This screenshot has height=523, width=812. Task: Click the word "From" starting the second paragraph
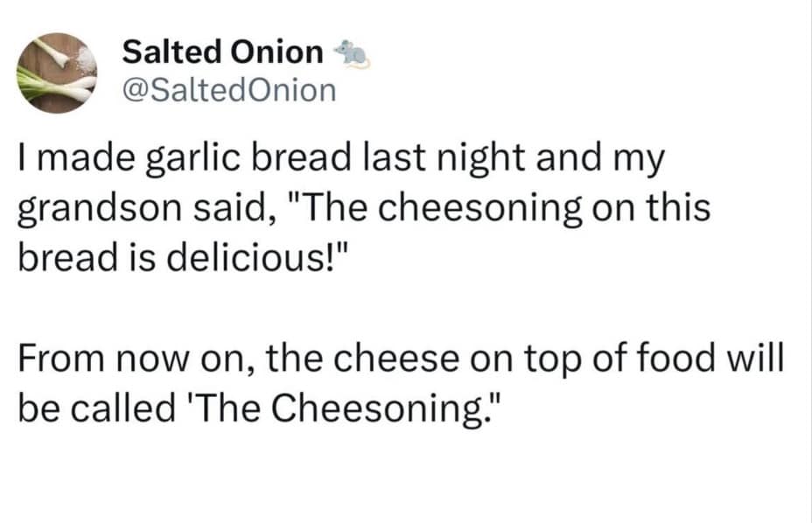click(58, 356)
